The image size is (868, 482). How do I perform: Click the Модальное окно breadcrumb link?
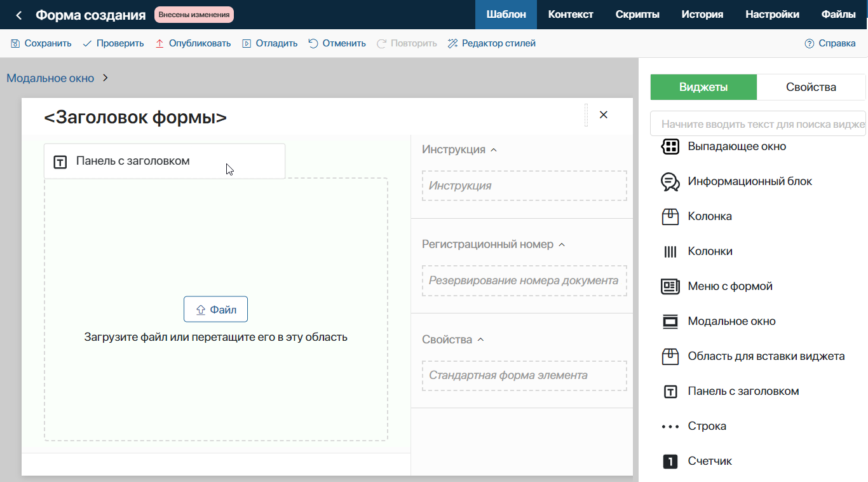point(50,78)
